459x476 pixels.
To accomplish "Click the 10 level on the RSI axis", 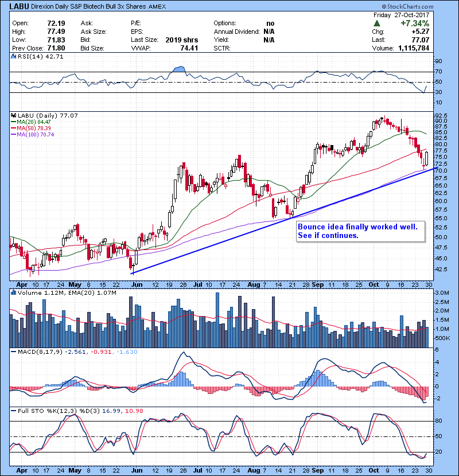I will pyautogui.click(x=439, y=103).
